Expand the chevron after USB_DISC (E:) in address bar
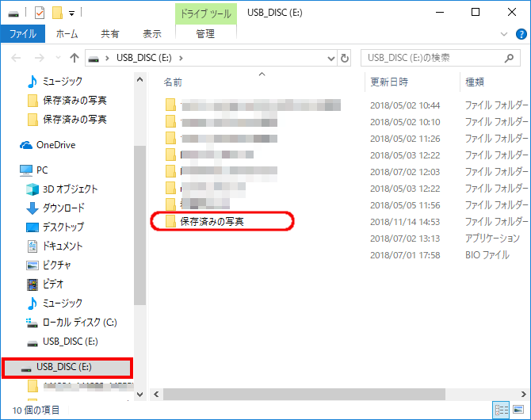 click(x=181, y=58)
